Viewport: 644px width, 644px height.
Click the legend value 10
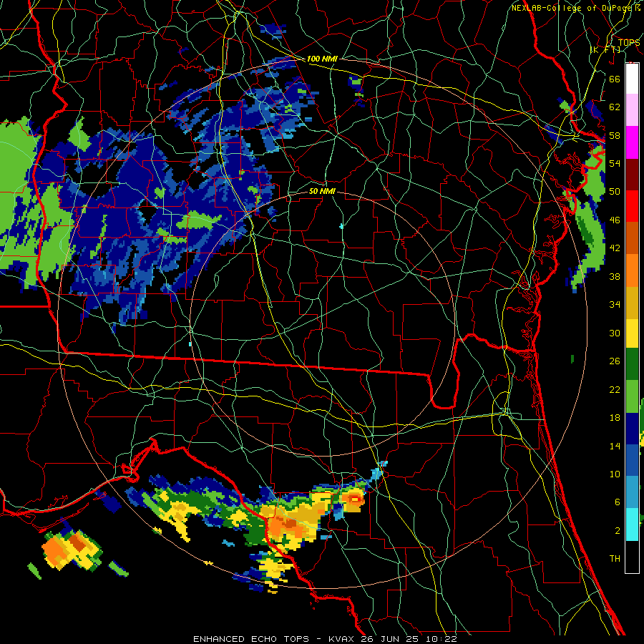pyautogui.click(x=615, y=474)
